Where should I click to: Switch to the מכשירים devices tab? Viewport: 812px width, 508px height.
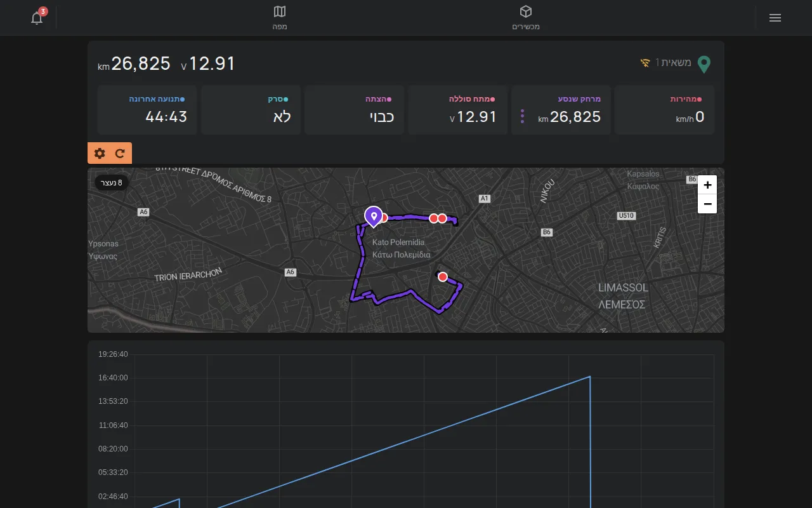[526, 18]
